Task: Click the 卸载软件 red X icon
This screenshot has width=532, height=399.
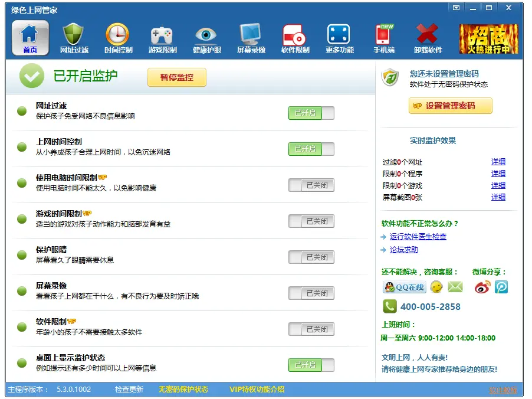Action: [x=428, y=35]
